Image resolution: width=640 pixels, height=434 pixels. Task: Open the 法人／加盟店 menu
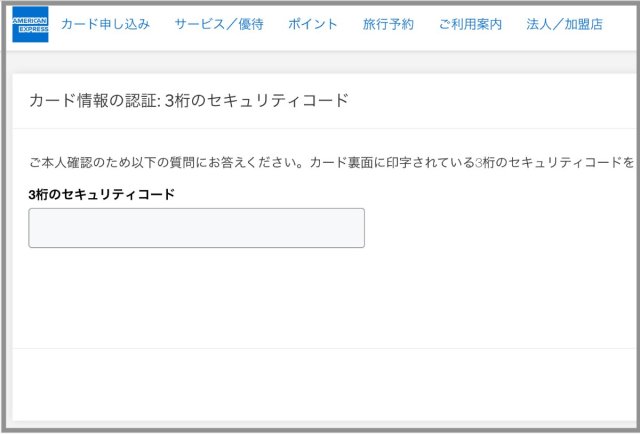pyautogui.click(x=564, y=24)
